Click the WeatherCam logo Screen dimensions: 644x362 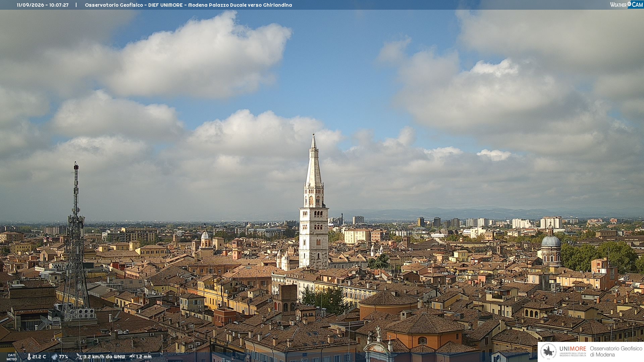coord(627,4)
